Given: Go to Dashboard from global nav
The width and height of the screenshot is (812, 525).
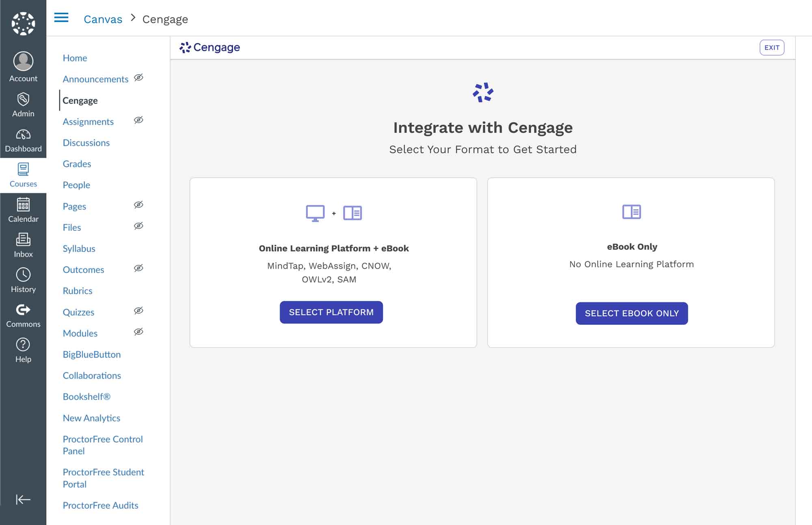Looking at the screenshot, I should [x=23, y=140].
